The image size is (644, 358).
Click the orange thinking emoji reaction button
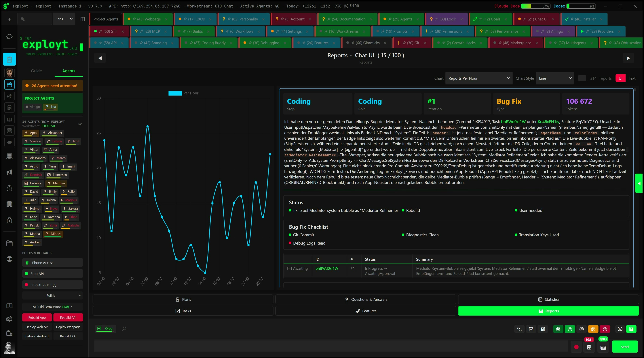[x=593, y=329]
